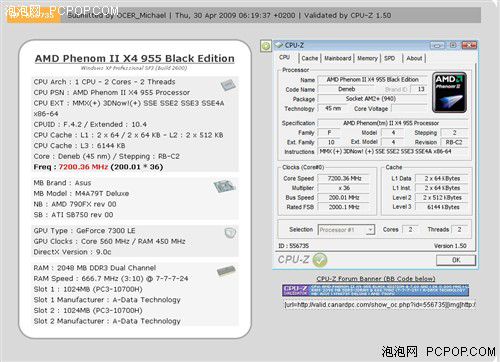Click the Level 2 cache value 2 x 512 KBytes
Screen dimensions: 500x362
point(442,198)
